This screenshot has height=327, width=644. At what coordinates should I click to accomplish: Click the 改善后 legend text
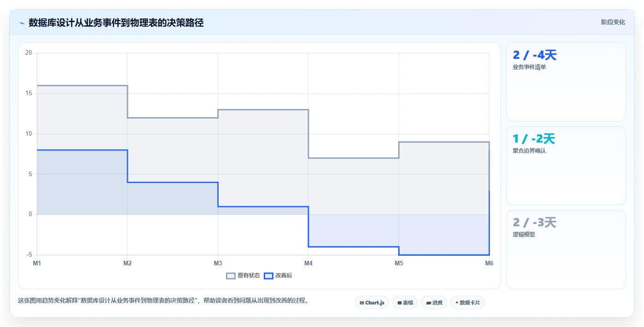tap(284, 275)
